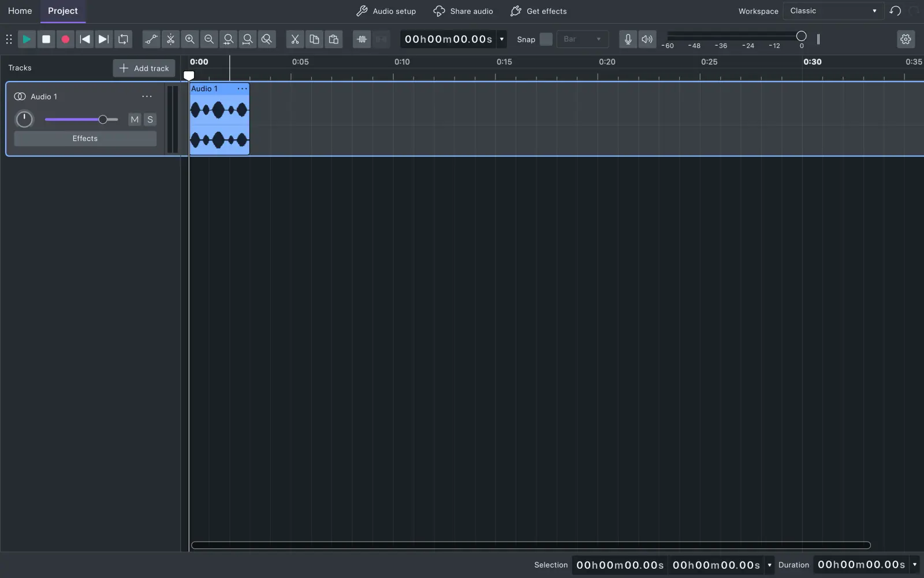Toggle loop playback
The width and height of the screenshot is (924, 578).
(124, 39)
